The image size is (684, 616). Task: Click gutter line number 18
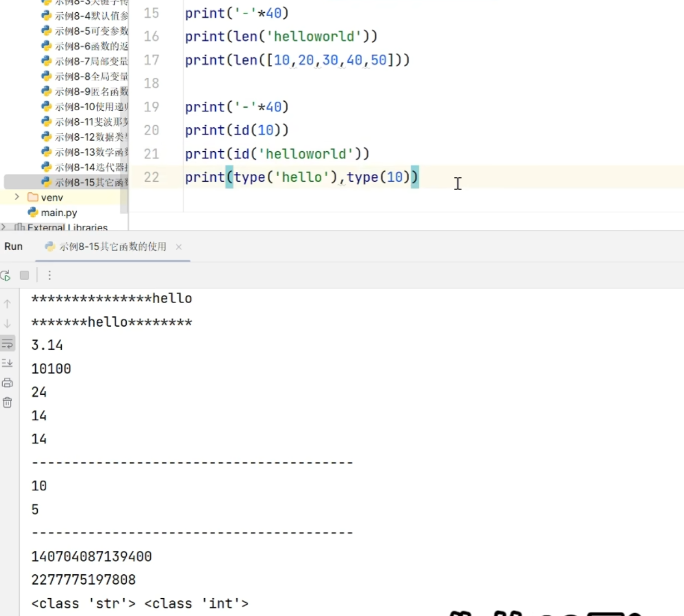151,83
